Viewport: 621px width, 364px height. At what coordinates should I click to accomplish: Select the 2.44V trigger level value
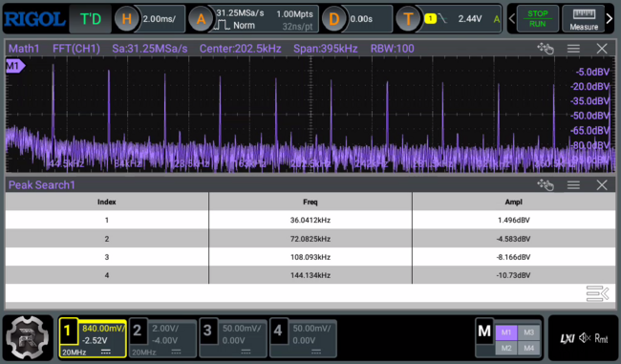click(470, 18)
